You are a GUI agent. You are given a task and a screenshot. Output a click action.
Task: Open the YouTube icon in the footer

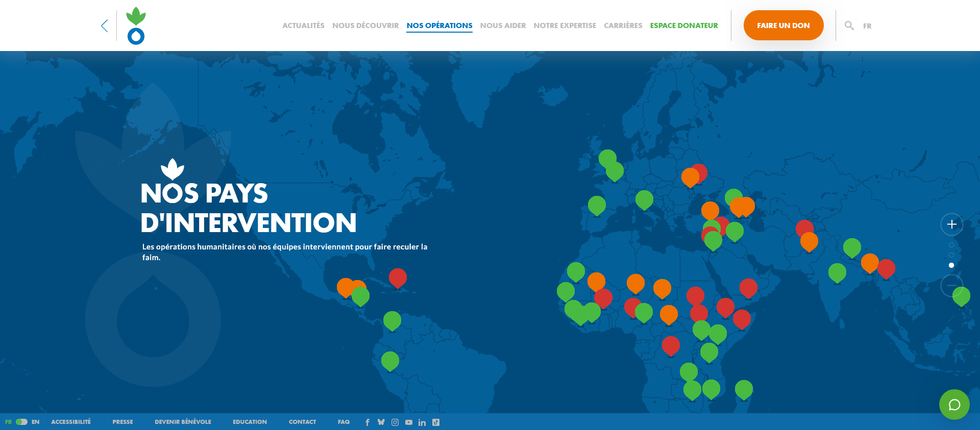[409, 422]
